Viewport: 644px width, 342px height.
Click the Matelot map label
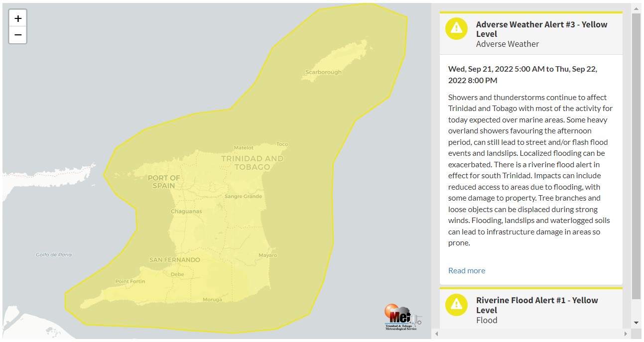(x=244, y=148)
